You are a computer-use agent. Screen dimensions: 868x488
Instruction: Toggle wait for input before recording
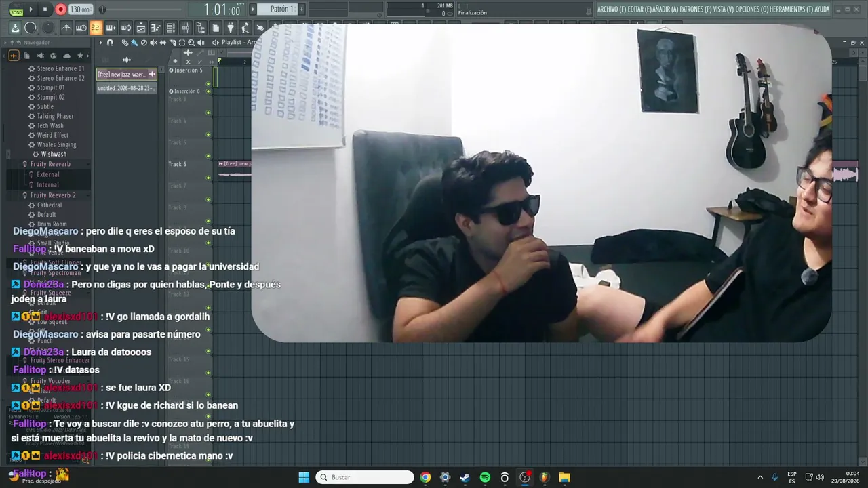81,28
